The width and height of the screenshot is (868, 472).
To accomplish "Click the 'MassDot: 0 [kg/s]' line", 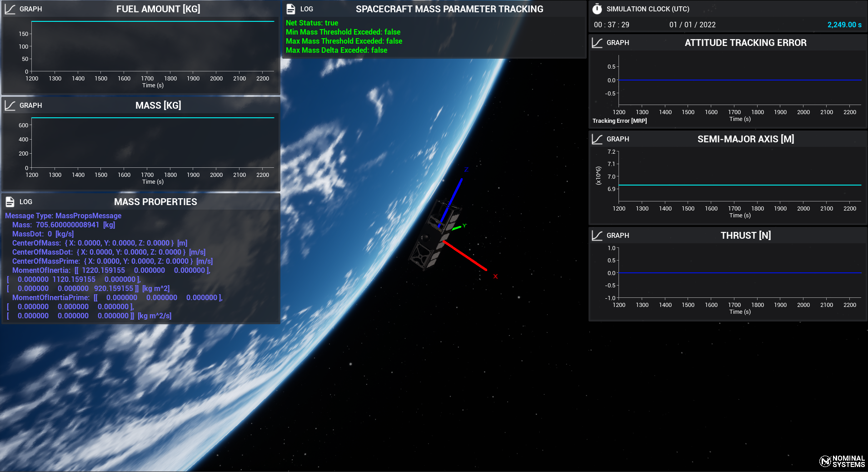I will (43, 234).
